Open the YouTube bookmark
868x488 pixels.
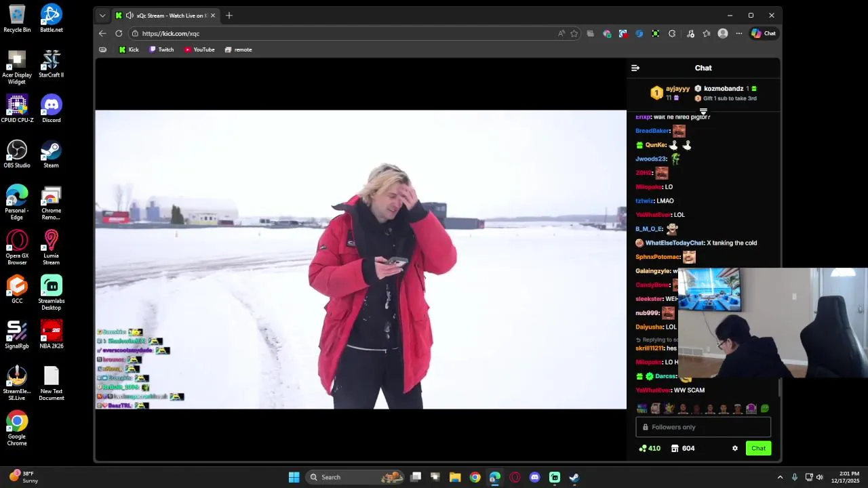point(199,49)
